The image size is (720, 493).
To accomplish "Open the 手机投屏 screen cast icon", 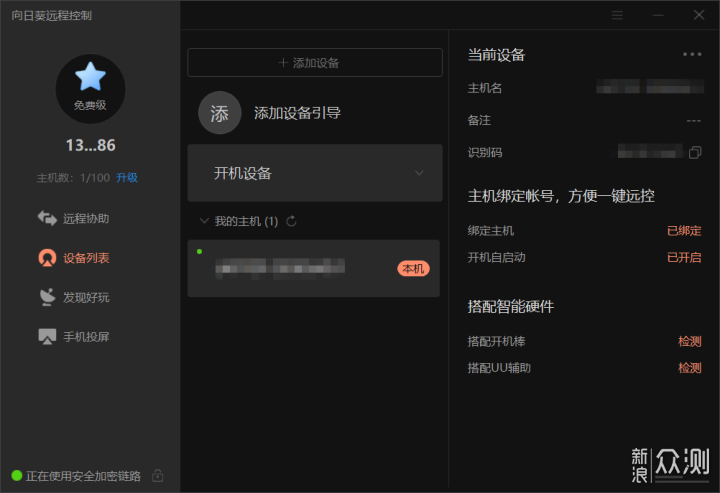I will click(x=47, y=336).
